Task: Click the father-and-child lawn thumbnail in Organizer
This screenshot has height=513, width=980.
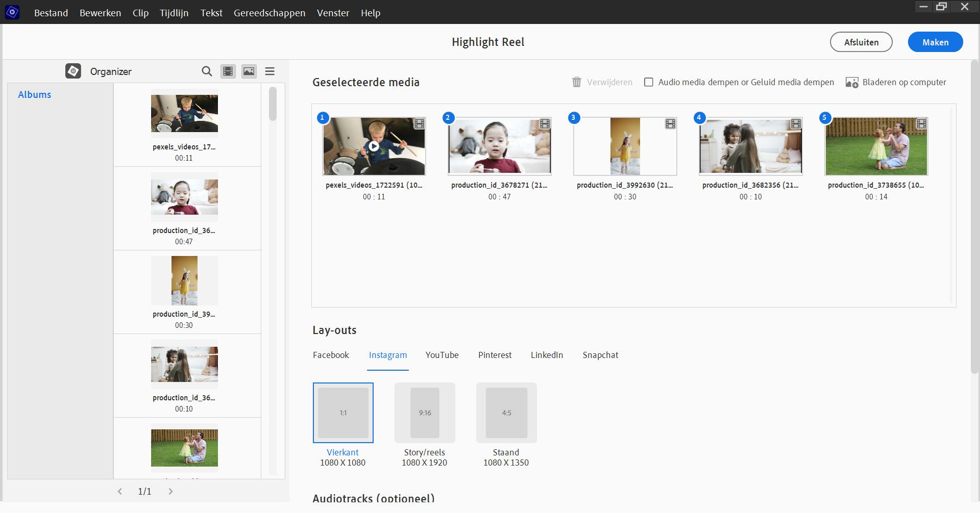Action: [184, 448]
